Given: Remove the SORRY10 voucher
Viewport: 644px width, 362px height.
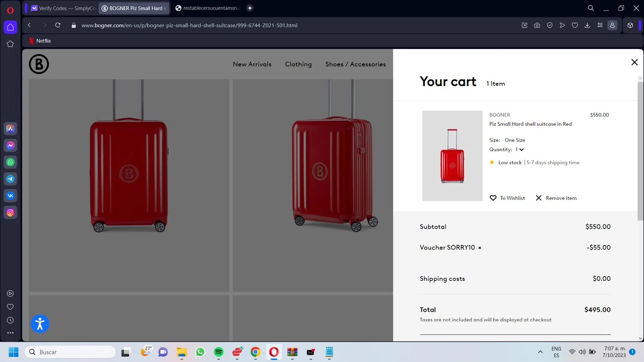Looking at the screenshot, I should click(x=480, y=248).
